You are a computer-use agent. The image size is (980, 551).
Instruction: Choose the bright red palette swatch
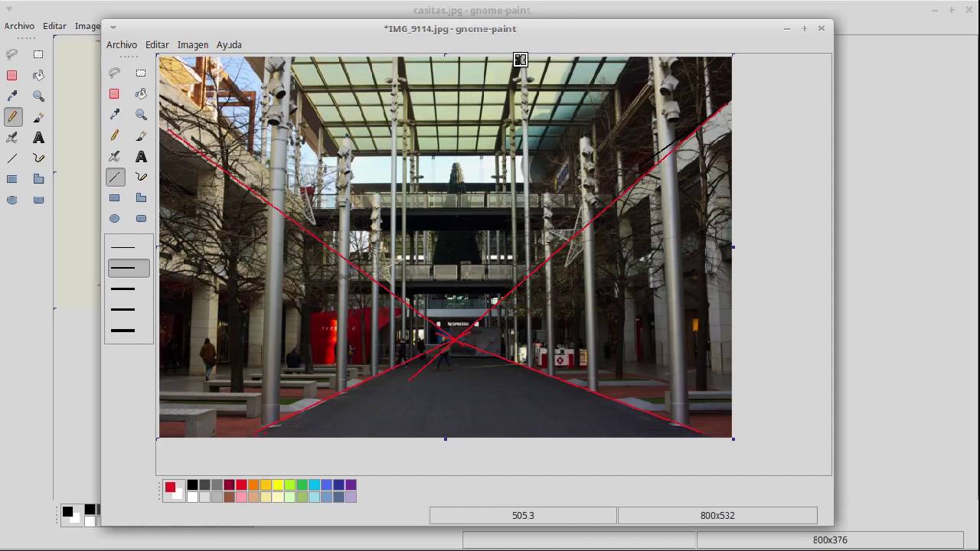(241, 484)
